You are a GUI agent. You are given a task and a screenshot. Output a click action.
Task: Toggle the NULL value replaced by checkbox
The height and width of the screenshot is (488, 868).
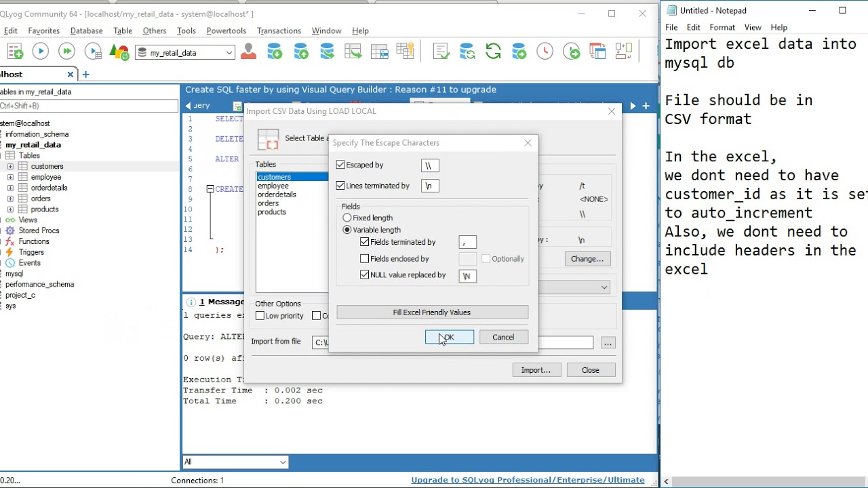(365, 275)
